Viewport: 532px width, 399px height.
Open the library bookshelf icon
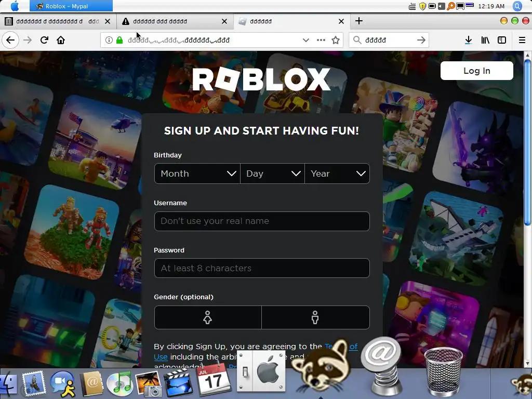pos(485,40)
